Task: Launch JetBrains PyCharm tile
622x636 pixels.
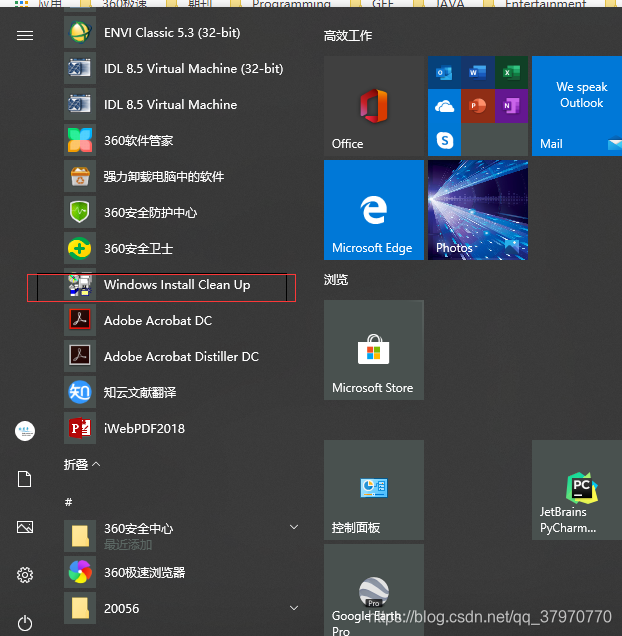Action: 577,490
